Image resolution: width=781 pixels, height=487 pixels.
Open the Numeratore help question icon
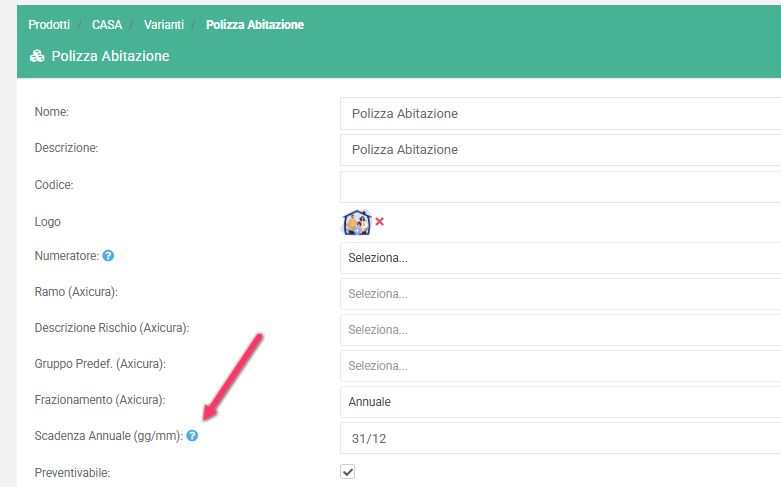(x=108, y=256)
